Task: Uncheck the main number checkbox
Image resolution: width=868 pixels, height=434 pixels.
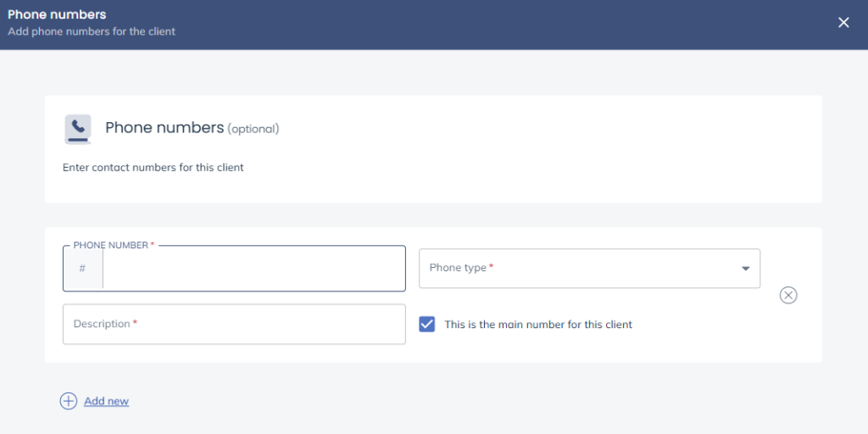Action: [427, 325]
